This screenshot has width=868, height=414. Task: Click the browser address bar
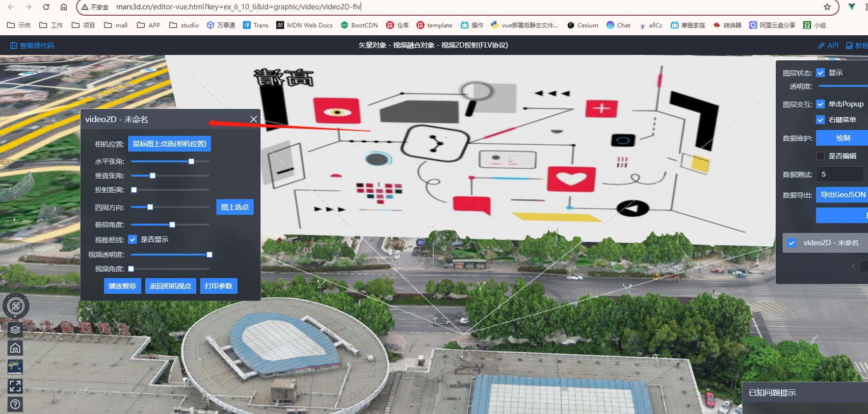click(x=456, y=7)
